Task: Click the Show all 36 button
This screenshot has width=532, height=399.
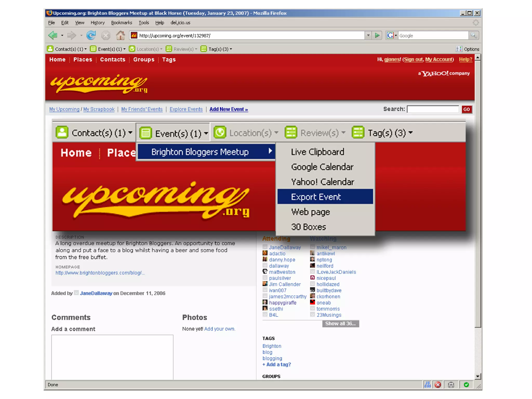Action: [341, 323]
